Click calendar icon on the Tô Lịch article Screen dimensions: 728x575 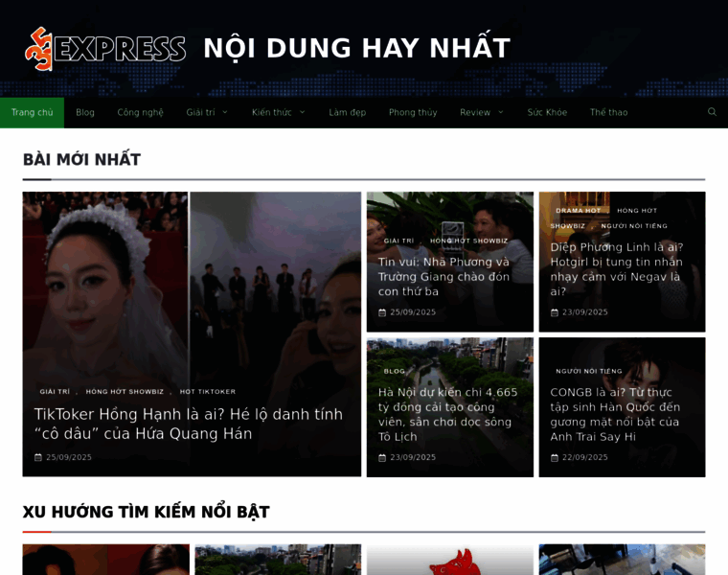382,457
